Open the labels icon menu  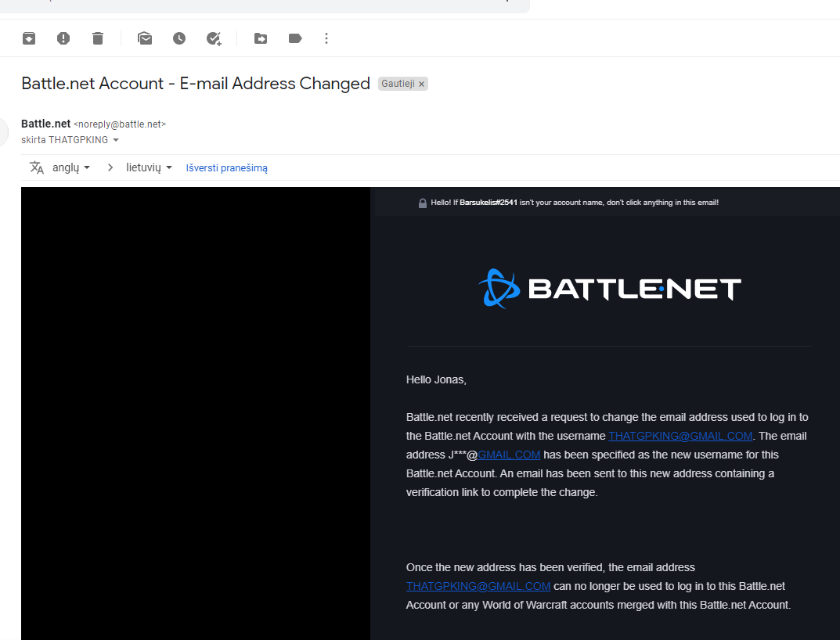tap(295, 38)
